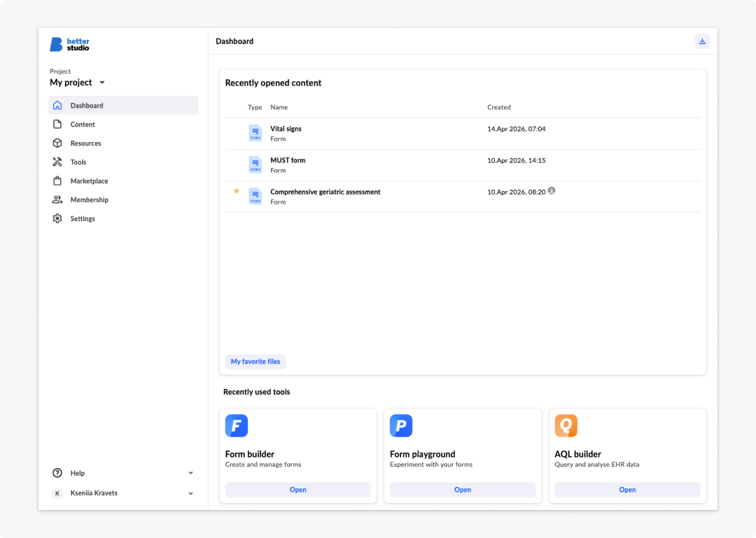Click the Better Studio logo
Image resolution: width=756 pixels, height=538 pixels.
pyautogui.click(x=69, y=44)
